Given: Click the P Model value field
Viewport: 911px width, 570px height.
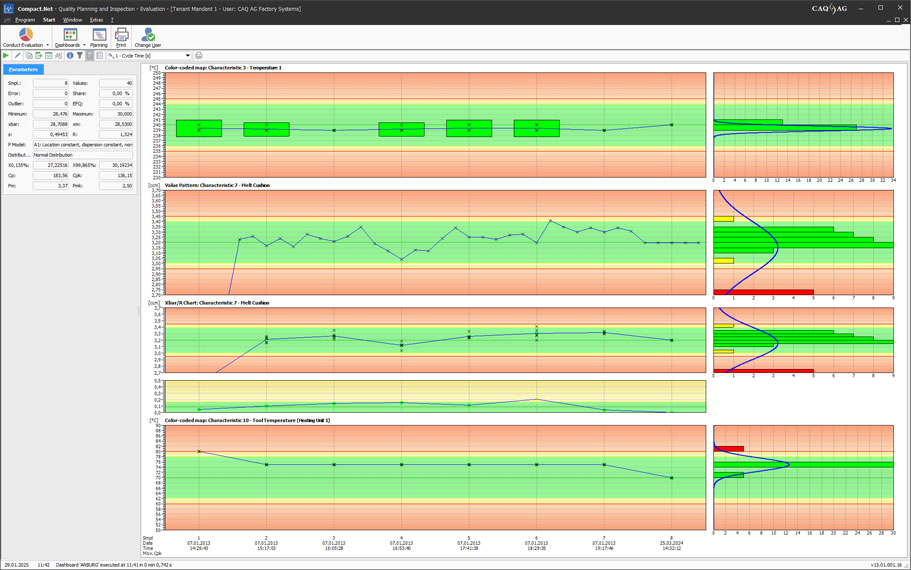Looking at the screenshot, I should click(x=83, y=145).
